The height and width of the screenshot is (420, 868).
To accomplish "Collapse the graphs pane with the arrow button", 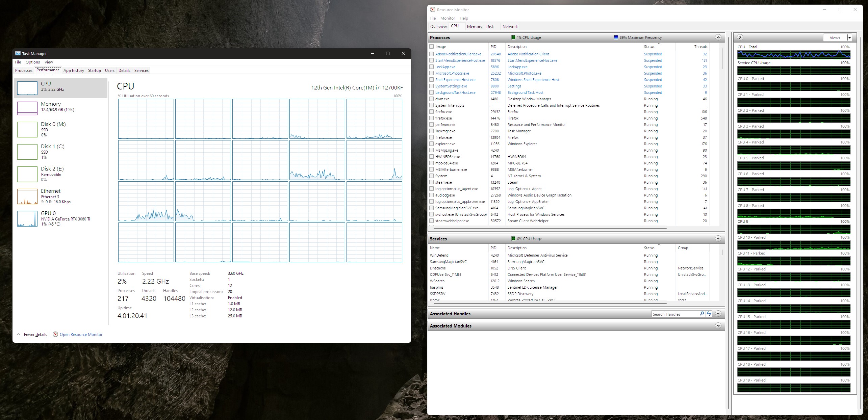I will click(740, 37).
